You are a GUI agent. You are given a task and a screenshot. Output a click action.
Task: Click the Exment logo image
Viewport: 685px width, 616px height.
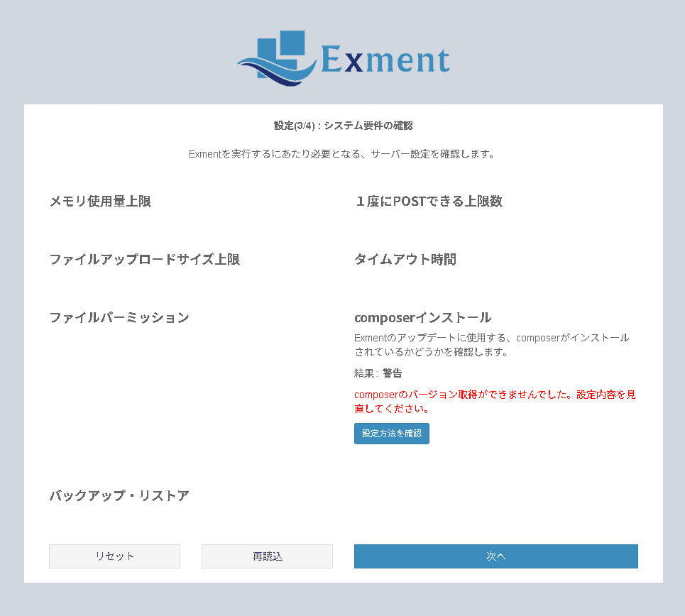coord(343,58)
